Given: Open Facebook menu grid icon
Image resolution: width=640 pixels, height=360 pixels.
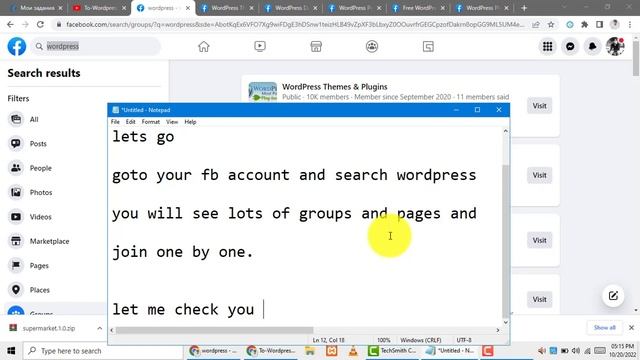Looking at the screenshot, I should (x=547, y=47).
